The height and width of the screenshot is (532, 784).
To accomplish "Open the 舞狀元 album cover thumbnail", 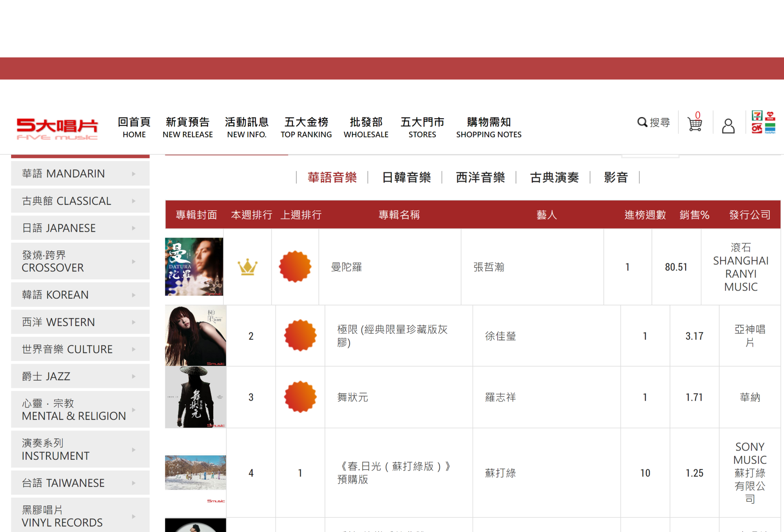I will coord(196,397).
